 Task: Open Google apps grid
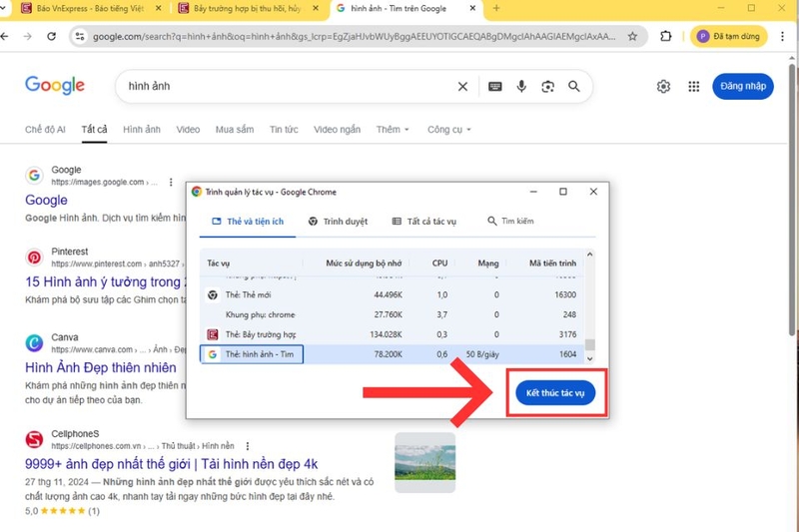[693, 87]
